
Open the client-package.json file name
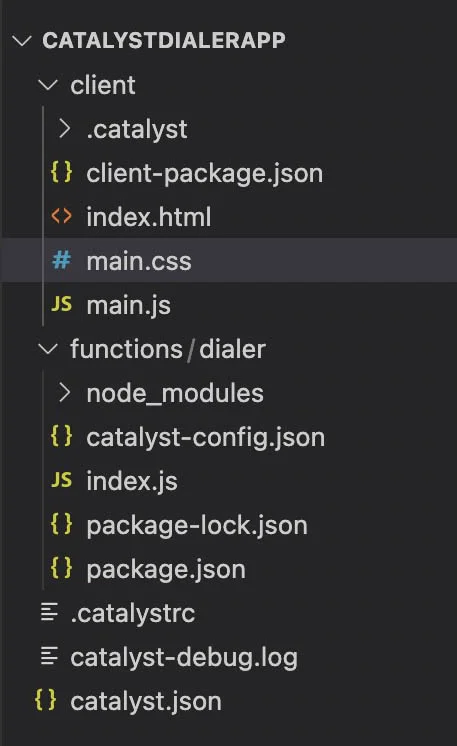coord(204,174)
